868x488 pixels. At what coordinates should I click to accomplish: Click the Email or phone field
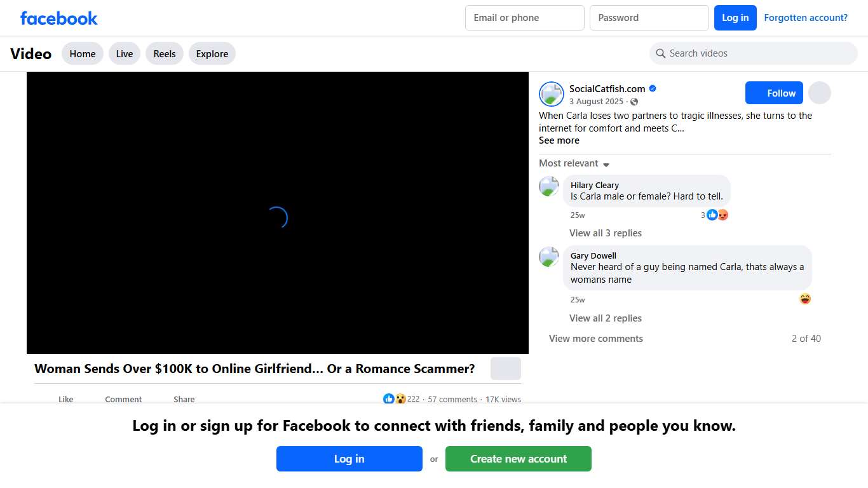click(524, 18)
